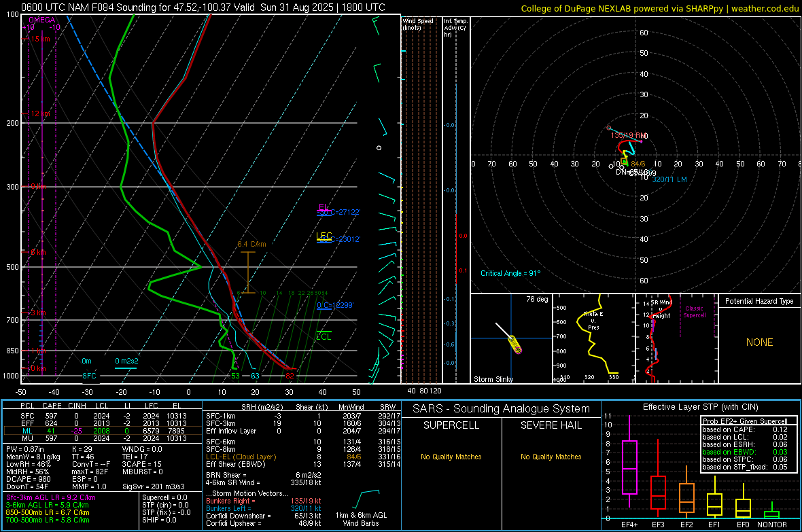The height and width of the screenshot is (532, 802).
Task: Select the PW = 0.87in value
Action: [25, 449]
